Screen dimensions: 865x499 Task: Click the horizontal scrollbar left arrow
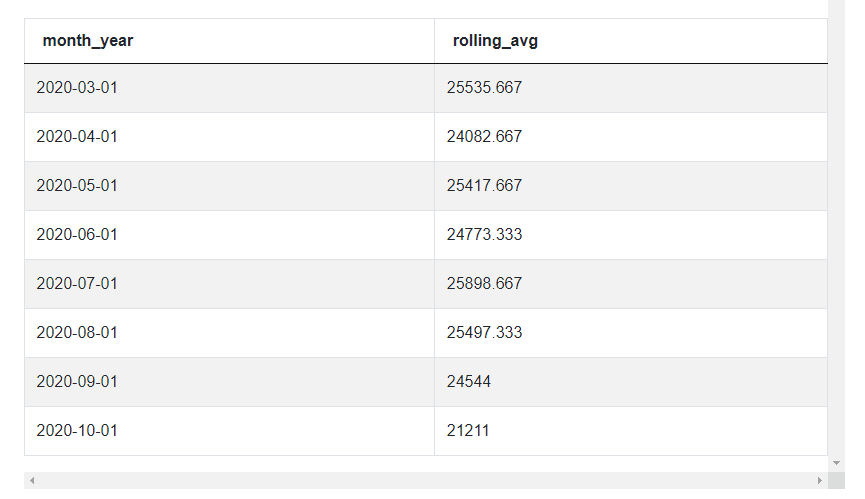[x=32, y=481]
